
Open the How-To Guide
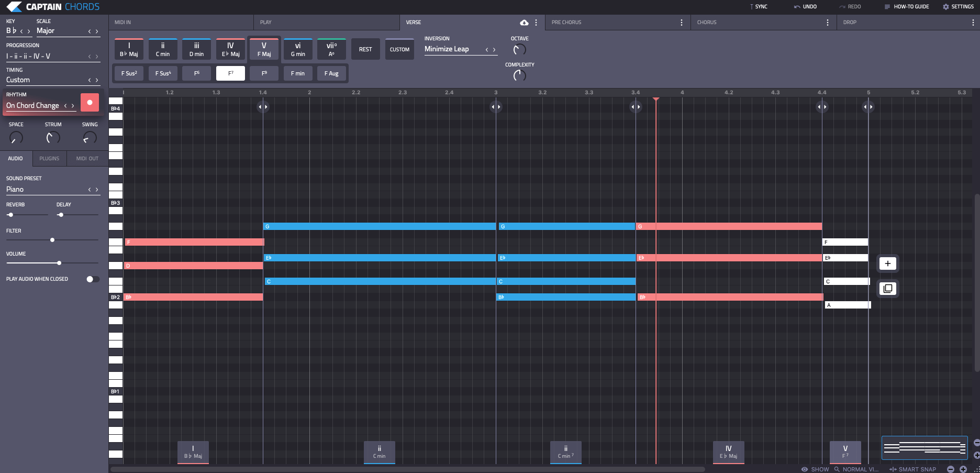907,7
